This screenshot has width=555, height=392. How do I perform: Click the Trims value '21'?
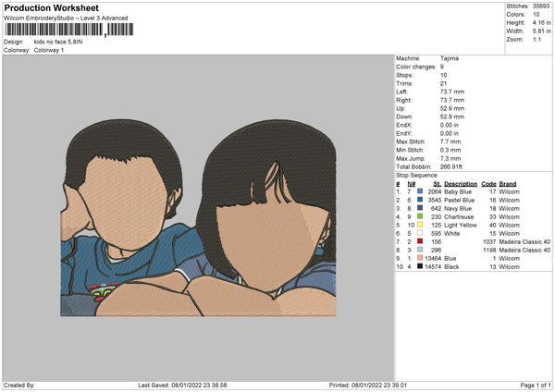[443, 83]
